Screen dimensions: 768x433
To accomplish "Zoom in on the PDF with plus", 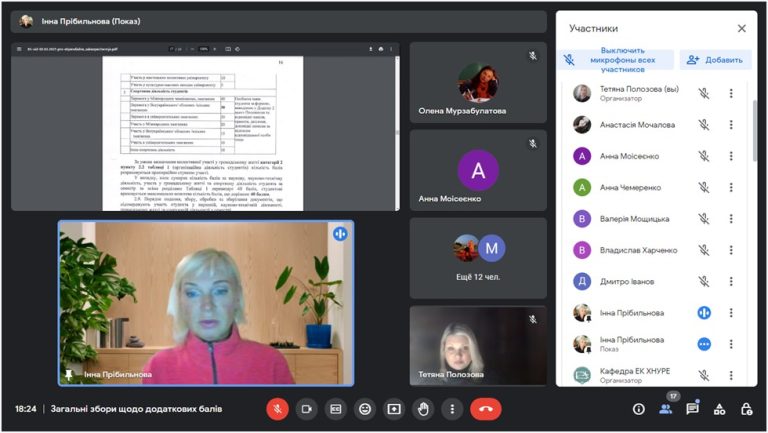I will pos(215,49).
